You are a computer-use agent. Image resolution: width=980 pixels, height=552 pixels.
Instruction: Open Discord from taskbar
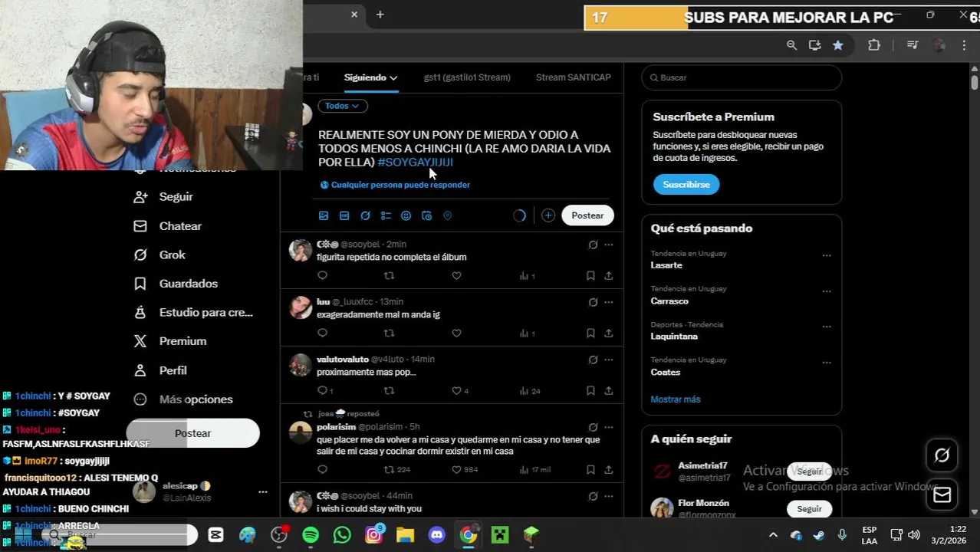click(x=437, y=534)
